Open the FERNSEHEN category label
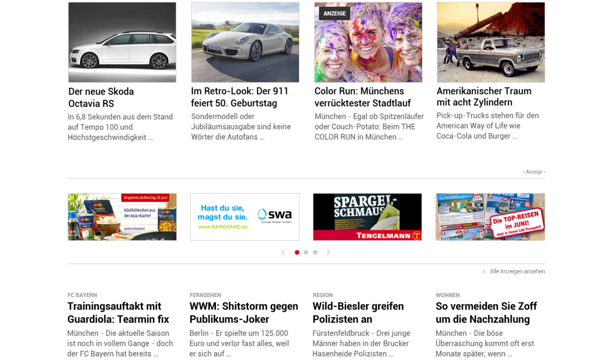The width and height of the screenshot is (614, 364). pyautogui.click(x=205, y=295)
